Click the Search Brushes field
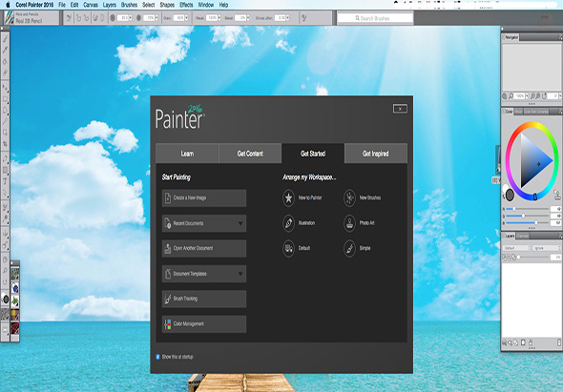The height and width of the screenshot is (392, 563). pyautogui.click(x=375, y=18)
